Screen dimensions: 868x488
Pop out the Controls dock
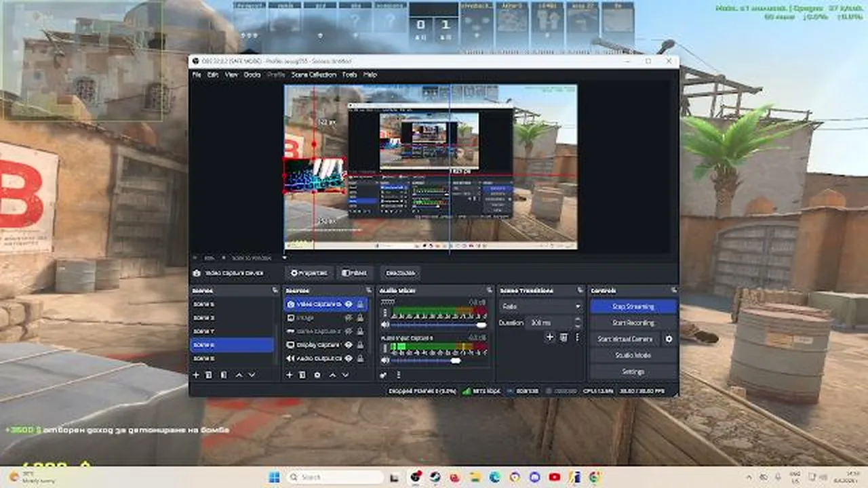pos(673,290)
